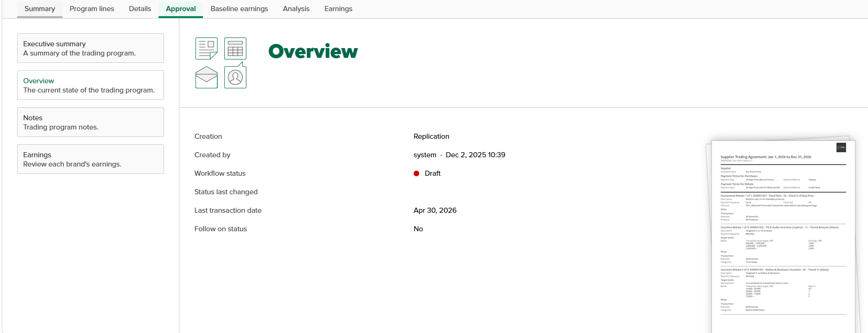868x333 pixels.
Task: Open the Executive summary card
Action: coord(91,48)
